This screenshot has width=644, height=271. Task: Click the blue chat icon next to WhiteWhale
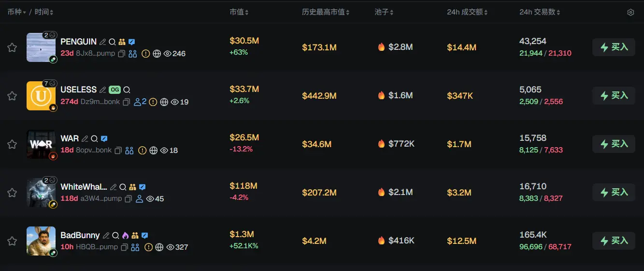pyautogui.click(x=143, y=187)
